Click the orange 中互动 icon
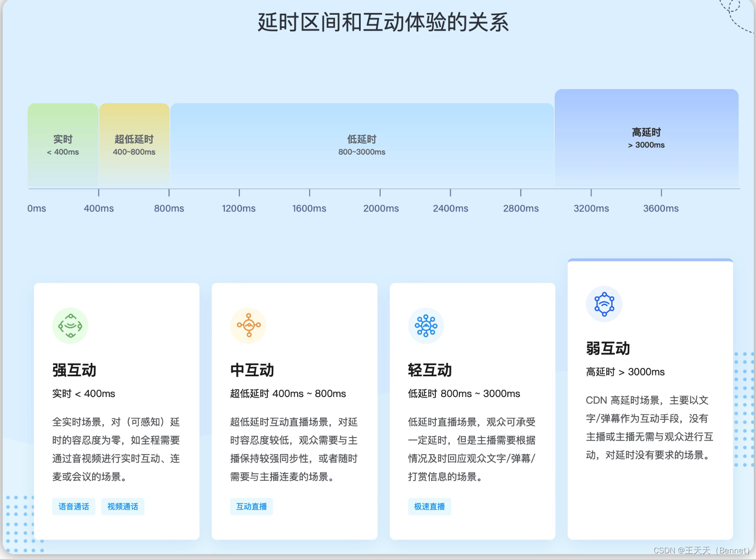The width and height of the screenshot is (756, 559). [248, 326]
